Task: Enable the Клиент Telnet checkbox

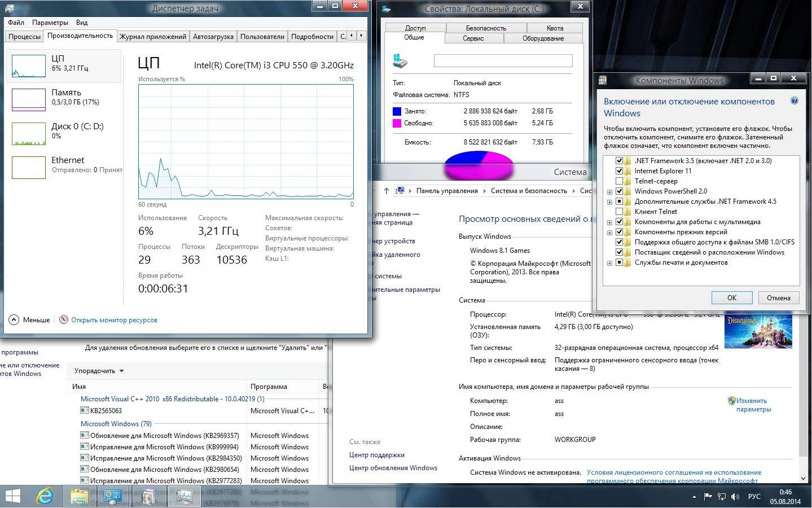Action: 619,212
